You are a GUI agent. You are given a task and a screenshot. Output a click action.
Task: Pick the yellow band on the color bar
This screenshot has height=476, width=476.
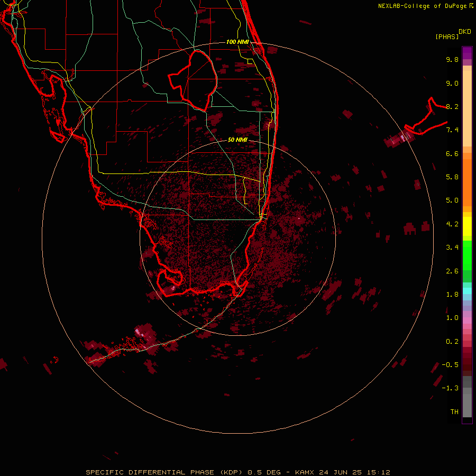coord(467,226)
